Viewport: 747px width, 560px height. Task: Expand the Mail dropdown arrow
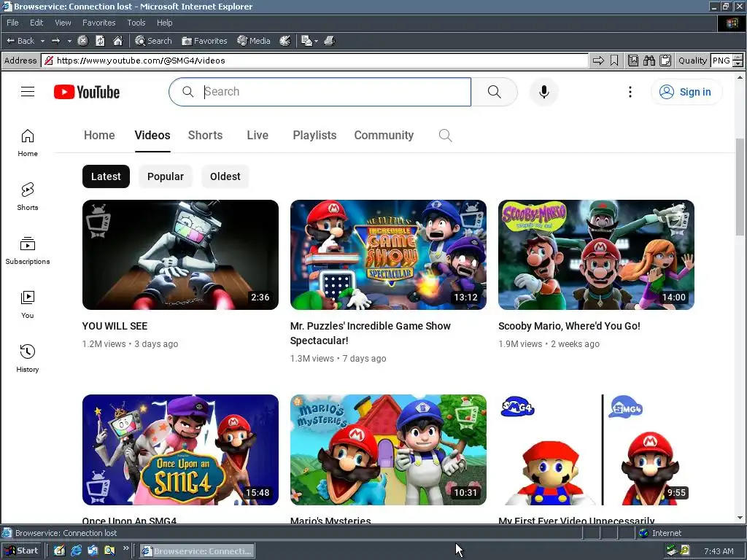click(317, 41)
